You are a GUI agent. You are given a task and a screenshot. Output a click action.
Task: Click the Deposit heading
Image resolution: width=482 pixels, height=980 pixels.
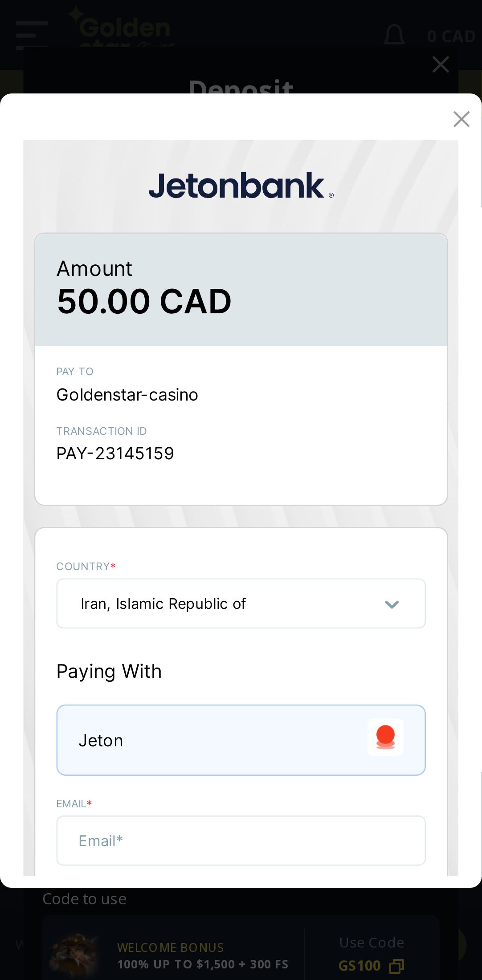241,86
